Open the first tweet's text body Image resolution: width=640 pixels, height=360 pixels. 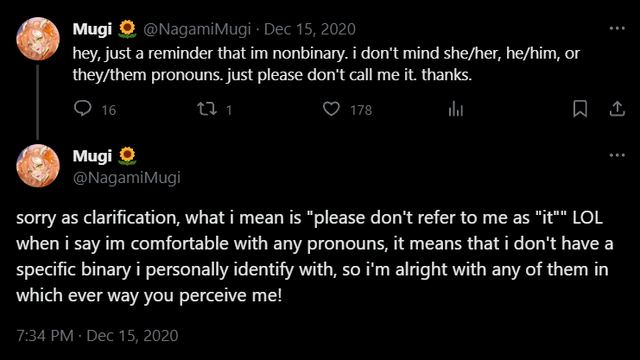tap(326, 64)
